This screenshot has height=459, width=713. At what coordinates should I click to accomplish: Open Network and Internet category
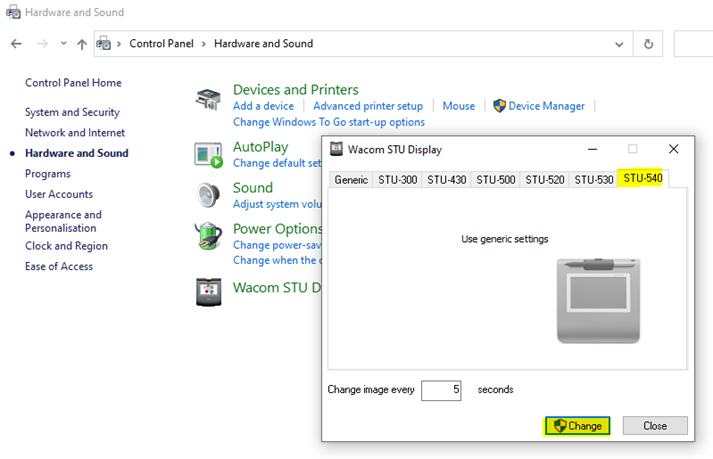click(75, 133)
